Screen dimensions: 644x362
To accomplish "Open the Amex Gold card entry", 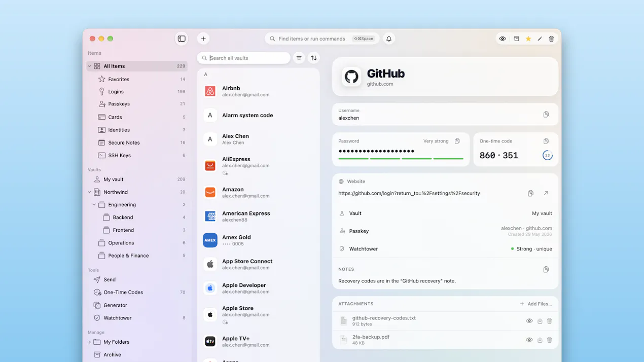I will 259,240.
